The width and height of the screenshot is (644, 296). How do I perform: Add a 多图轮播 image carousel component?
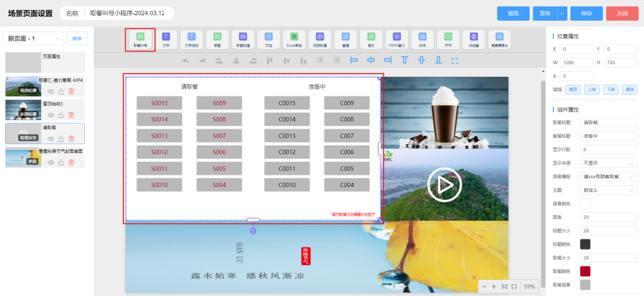(243, 40)
